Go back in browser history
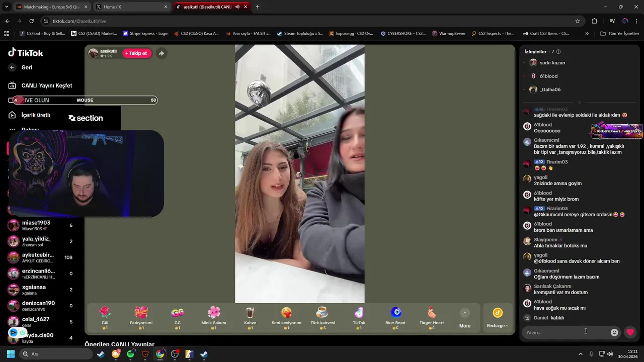 tap(7, 21)
